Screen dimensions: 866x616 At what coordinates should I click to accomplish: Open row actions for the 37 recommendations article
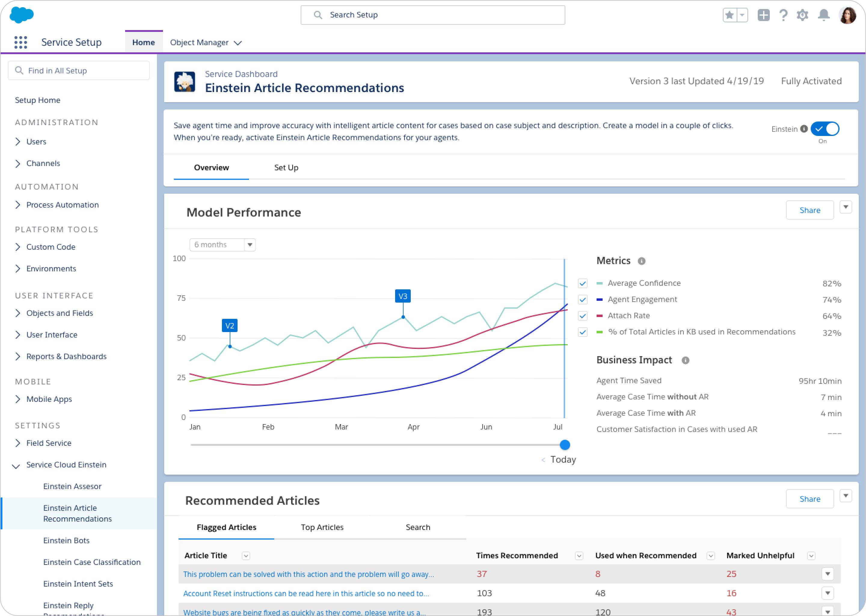(828, 574)
